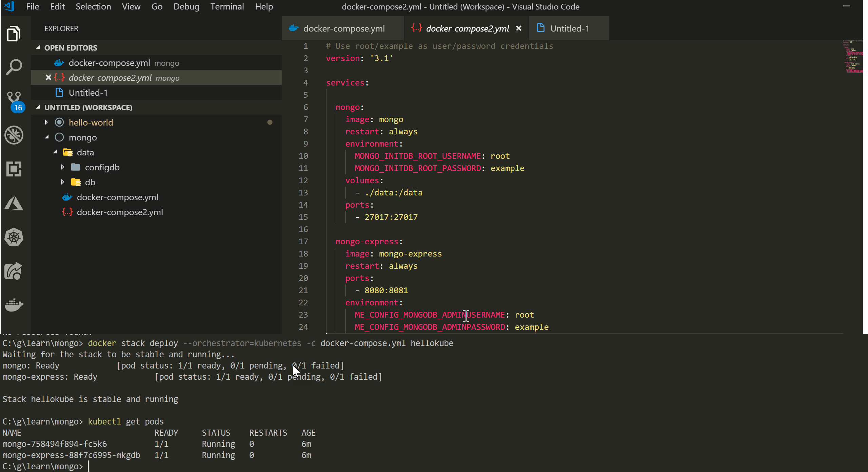Image resolution: width=868 pixels, height=472 pixels.
Task: Collapse the Open Editors section
Action: (x=38, y=48)
